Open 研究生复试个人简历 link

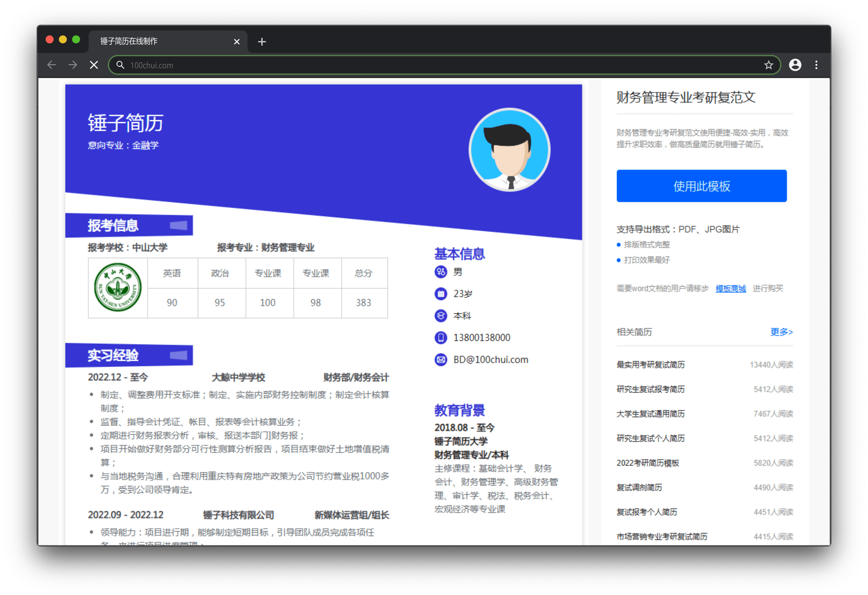coord(650,438)
